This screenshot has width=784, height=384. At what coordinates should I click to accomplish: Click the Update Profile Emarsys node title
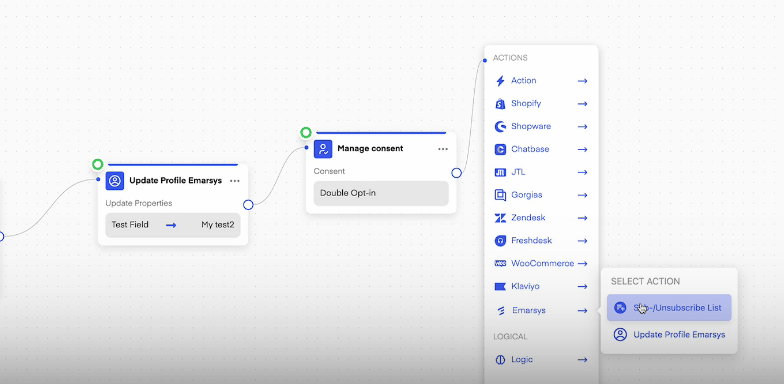[x=175, y=180]
